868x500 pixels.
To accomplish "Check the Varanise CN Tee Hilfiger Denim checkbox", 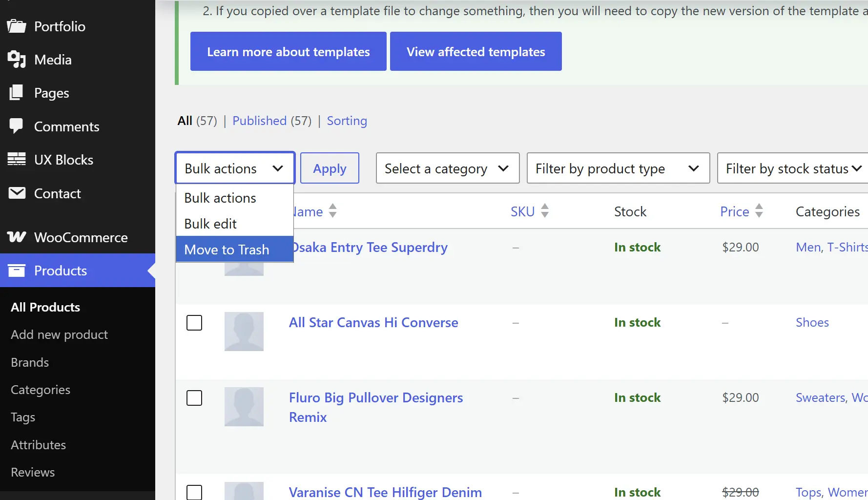I will point(194,492).
